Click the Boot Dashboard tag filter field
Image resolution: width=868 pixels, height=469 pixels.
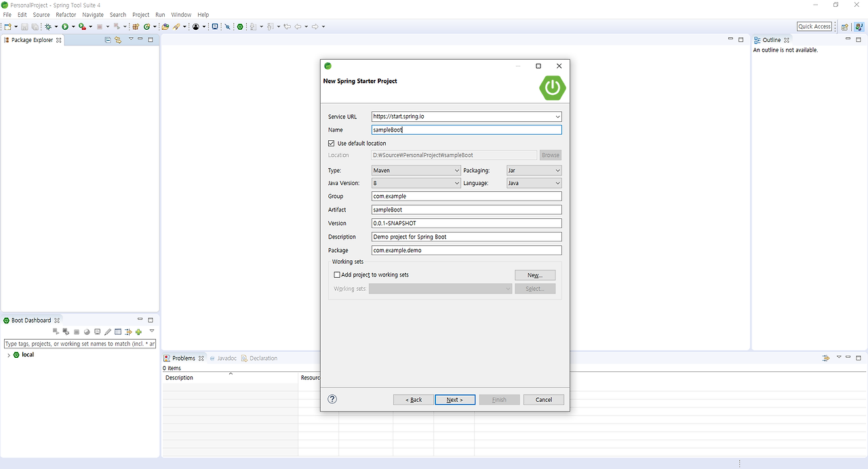click(x=80, y=344)
